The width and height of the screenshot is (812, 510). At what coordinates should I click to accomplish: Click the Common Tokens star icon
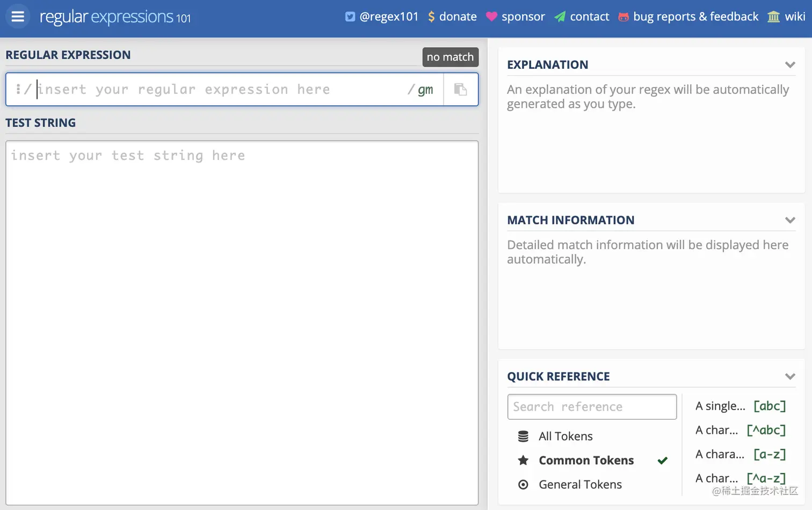click(523, 460)
